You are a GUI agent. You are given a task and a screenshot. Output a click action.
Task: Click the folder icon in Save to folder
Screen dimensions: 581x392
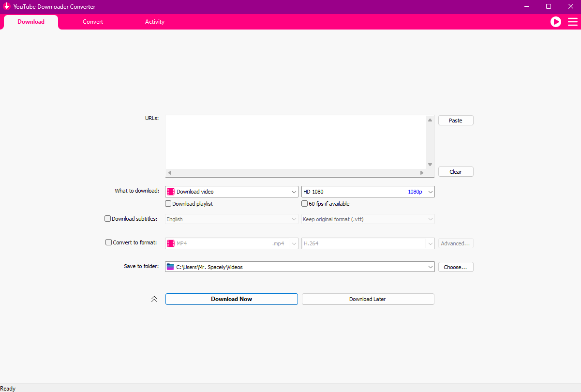pos(170,267)
